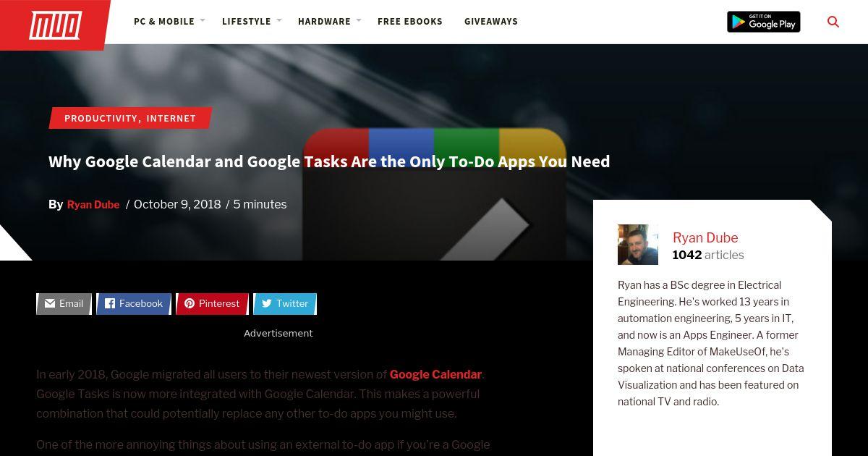Open Ryan Dube byline link
The image size is (868, 456).
pos(93,205)
